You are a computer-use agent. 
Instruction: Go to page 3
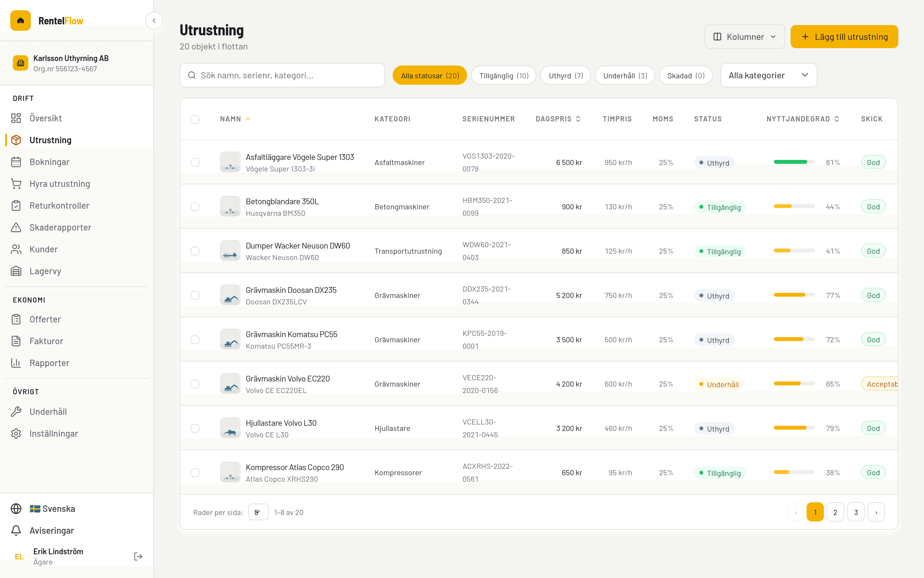click(x=856, y=512)
